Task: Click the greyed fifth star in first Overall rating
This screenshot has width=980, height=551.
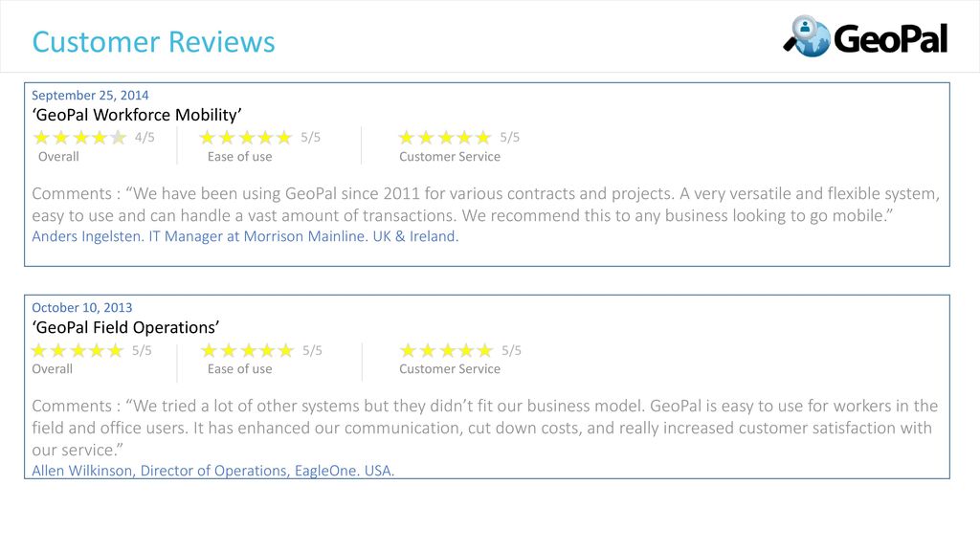Action: point(118,138)
